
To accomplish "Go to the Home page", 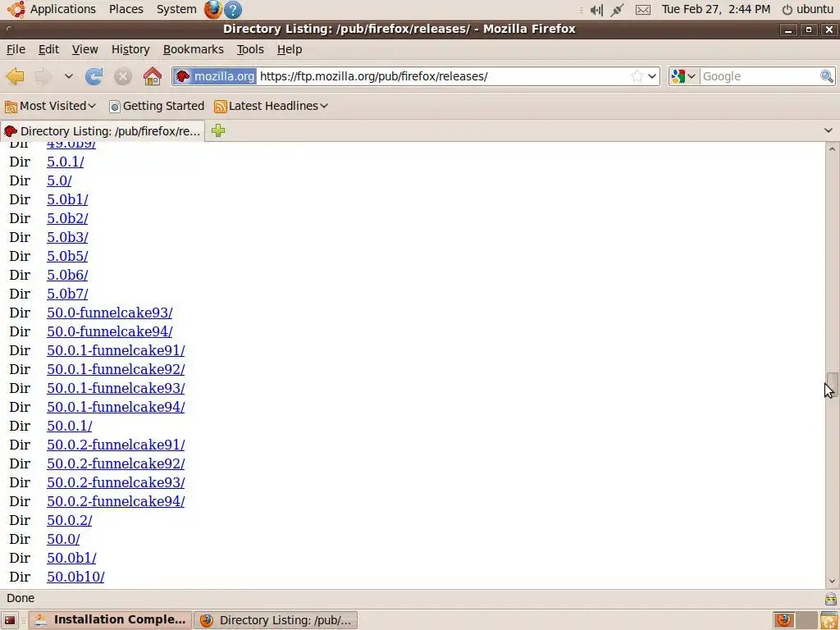I will (153, 76).
